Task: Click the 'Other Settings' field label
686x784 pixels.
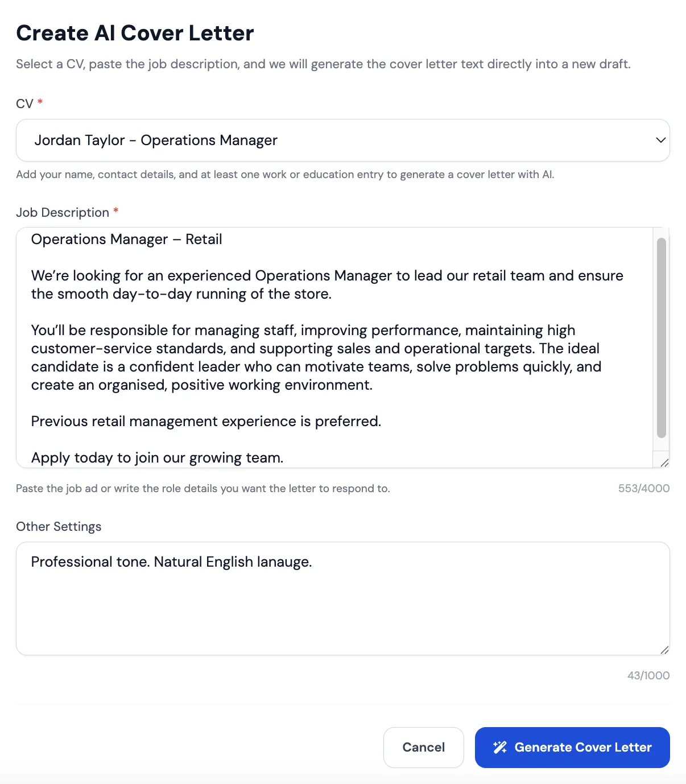Action: pos(59,526)
